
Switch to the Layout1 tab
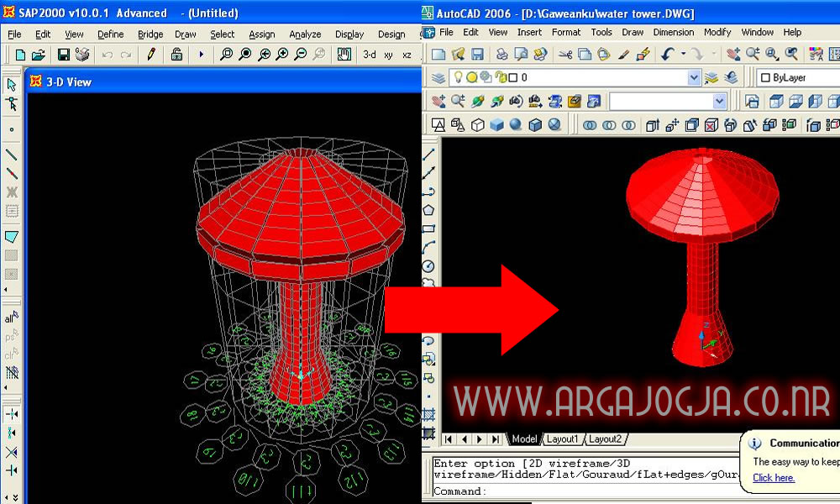click(x=563, y=439)
